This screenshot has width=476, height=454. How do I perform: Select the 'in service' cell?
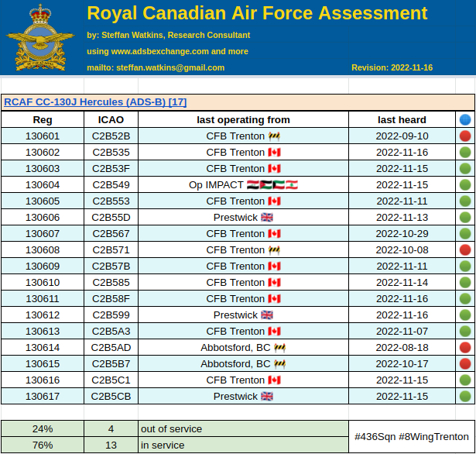243,445
